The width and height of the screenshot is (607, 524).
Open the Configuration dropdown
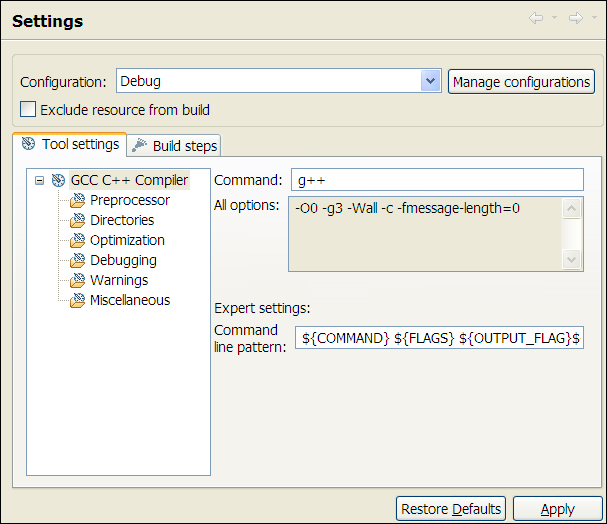tap(430, 81)
